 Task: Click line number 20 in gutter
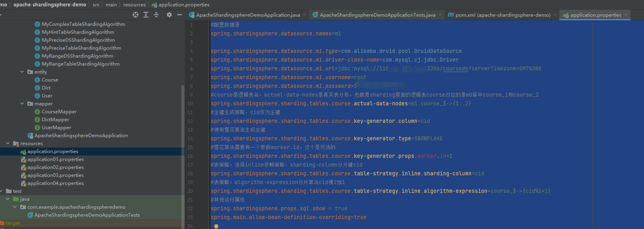pyautogui.click(x=190, y=191)
